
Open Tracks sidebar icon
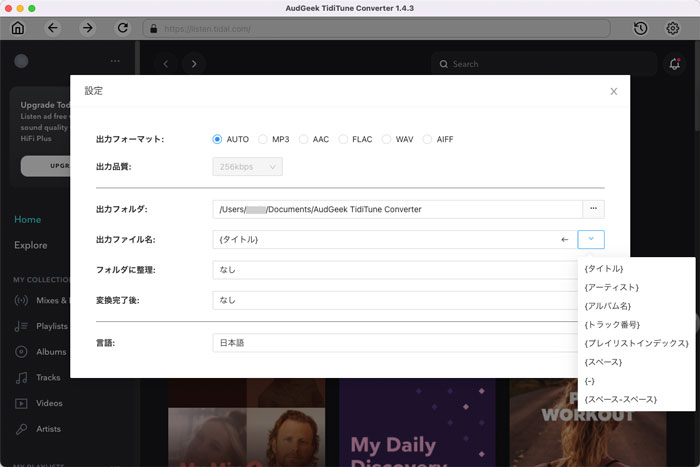[x=21, y=378]
